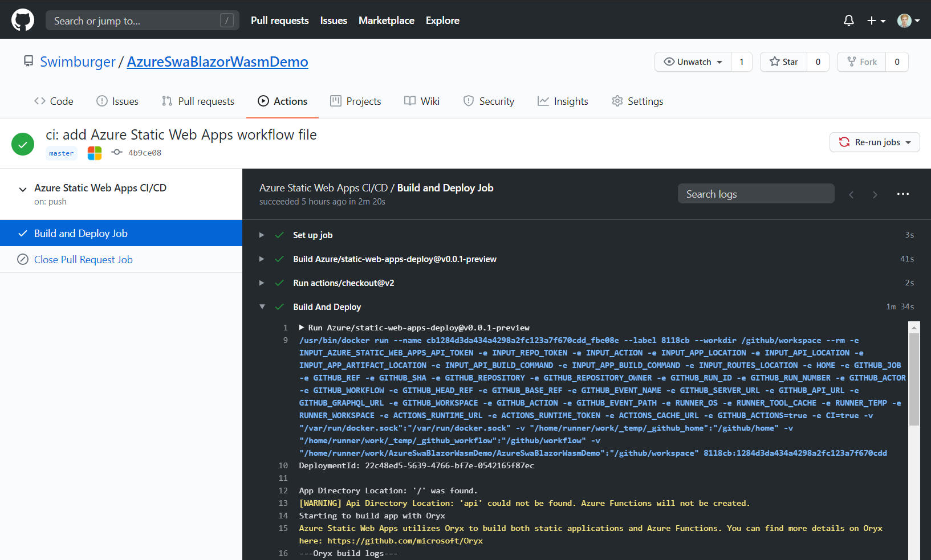
Task: Select the Actions tab
Action: [282, 101]
